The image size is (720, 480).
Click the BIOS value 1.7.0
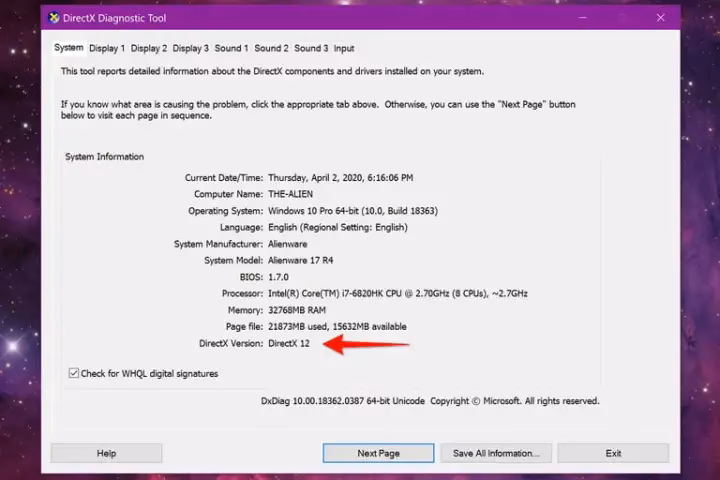coord(278,277)
